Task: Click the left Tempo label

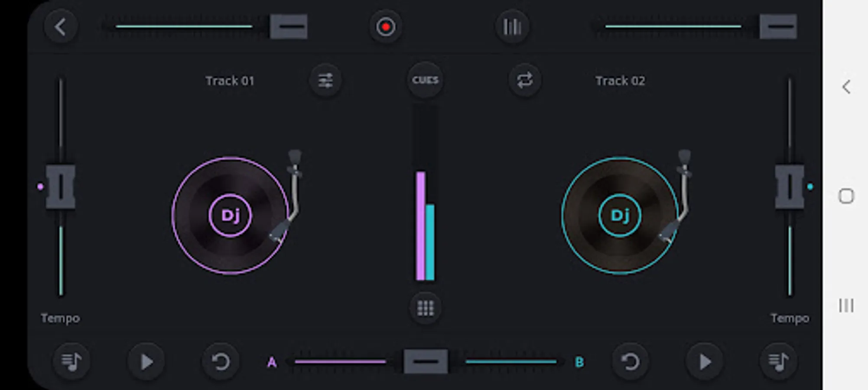Action: coord(60,318)
